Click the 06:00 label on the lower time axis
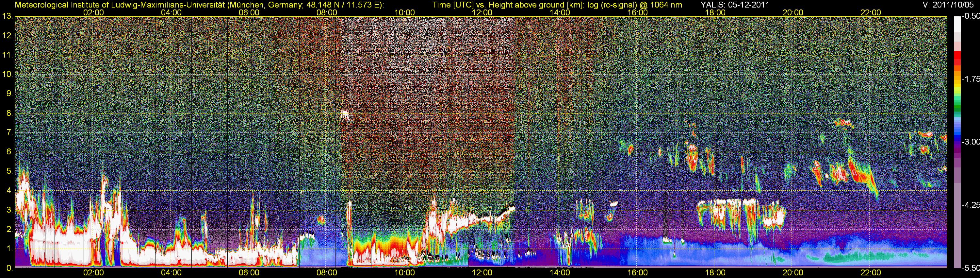 (249, 273)
